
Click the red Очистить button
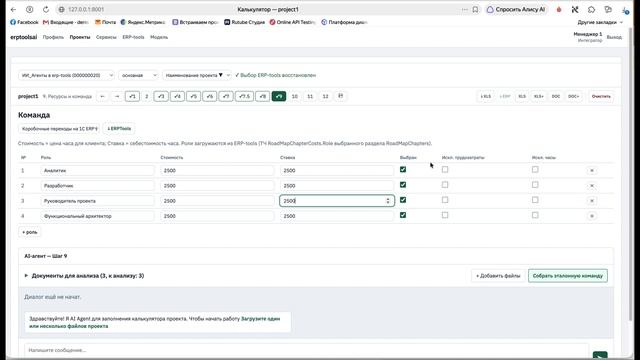[601, 96]
